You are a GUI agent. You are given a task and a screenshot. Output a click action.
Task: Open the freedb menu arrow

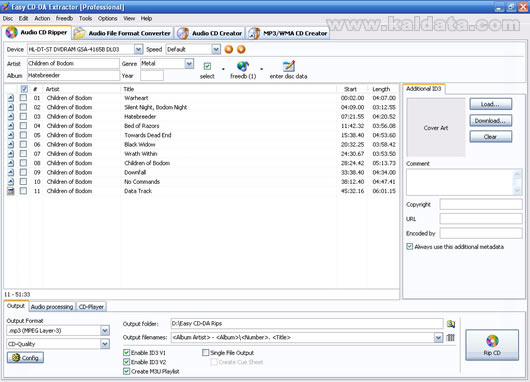262,69
